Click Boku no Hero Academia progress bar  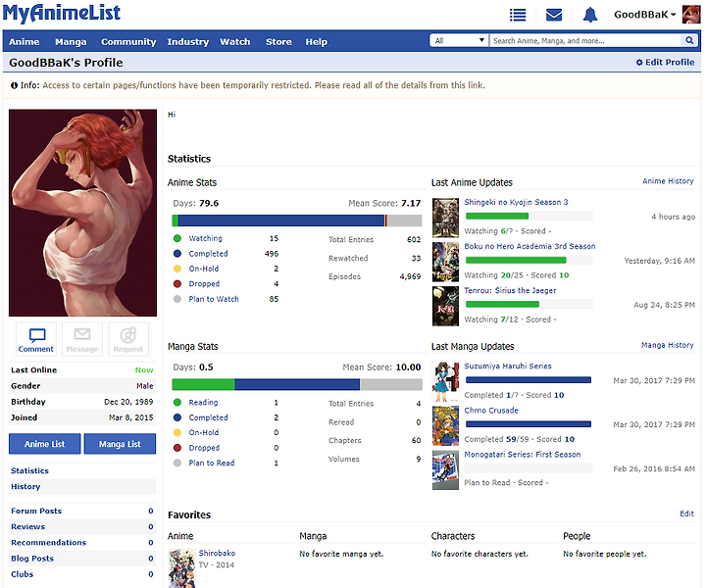(x=529, y=260)
